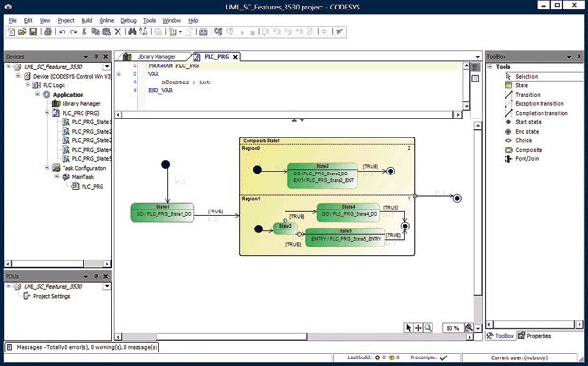This screenshot has width=588, height=366.
Task: Delete selection using the X icon
Action: pos(118,32)
